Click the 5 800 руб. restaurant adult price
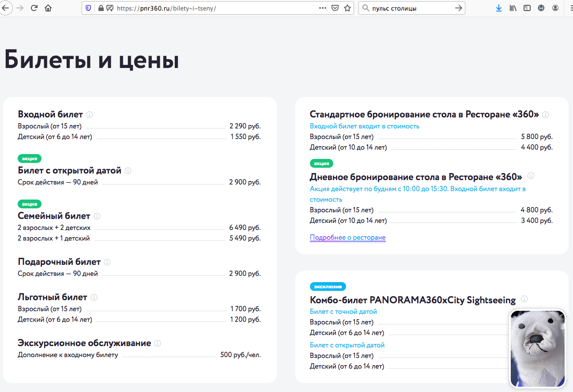This screenshot has height=392, width=573. [x=537, y=137]
